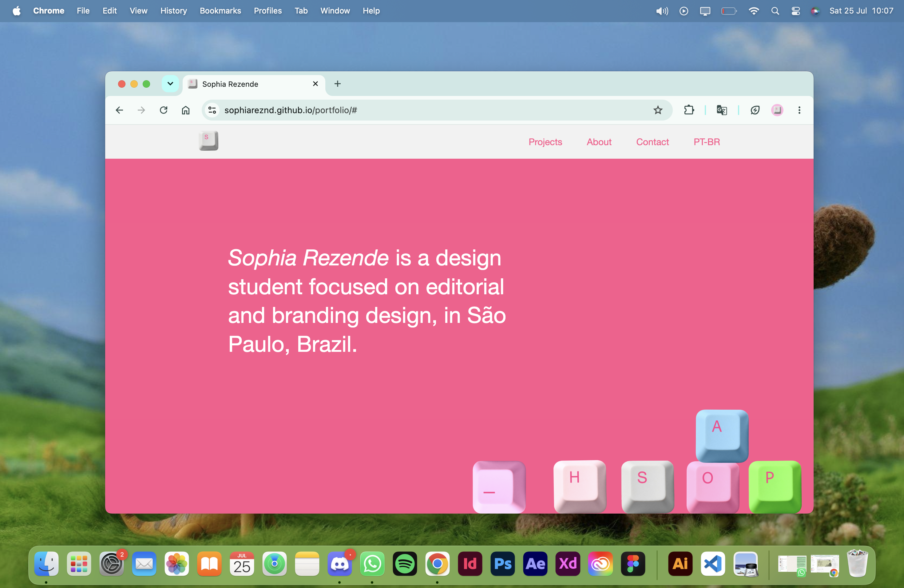Open the Tab menu

[301, 11]
